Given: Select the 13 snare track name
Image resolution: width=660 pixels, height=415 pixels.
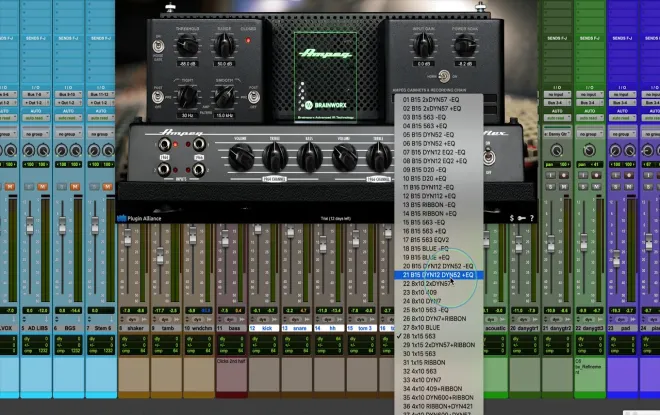Looking at the screenshot, I should click(x=296, y=328).
